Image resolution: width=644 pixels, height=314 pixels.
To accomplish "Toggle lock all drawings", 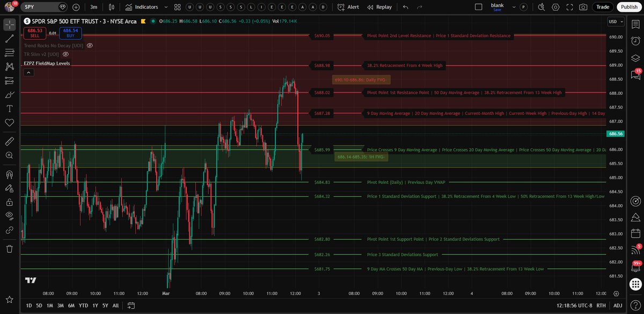I will click(x=9, y=202).
